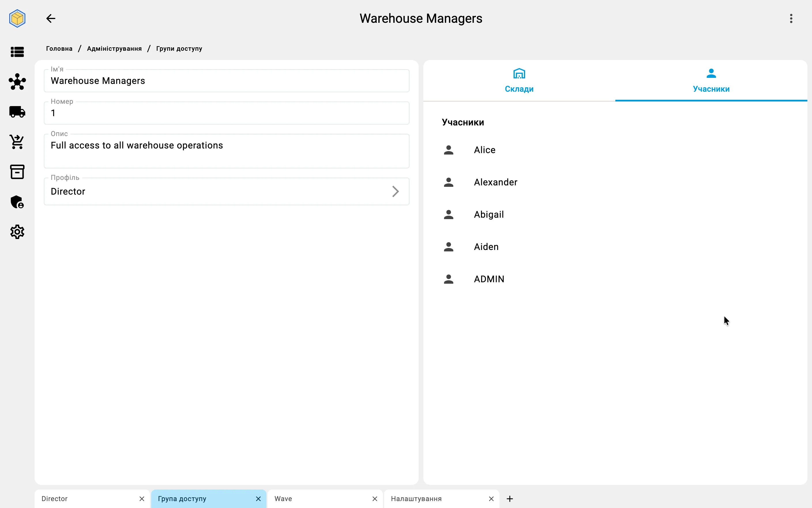Click the yellow box app logo
This screenshot has height=508, width=812.
click(x=17, y=18)
